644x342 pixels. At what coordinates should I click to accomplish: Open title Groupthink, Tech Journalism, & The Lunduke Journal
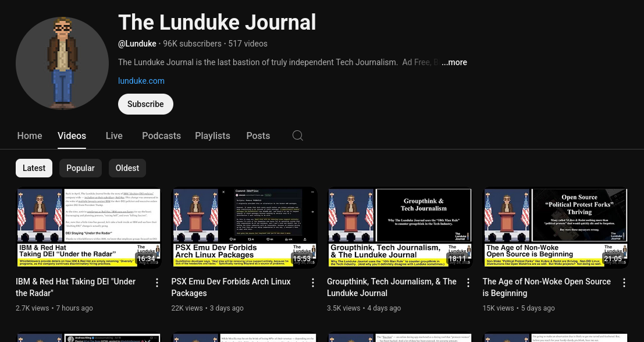(x=392, y=287)
